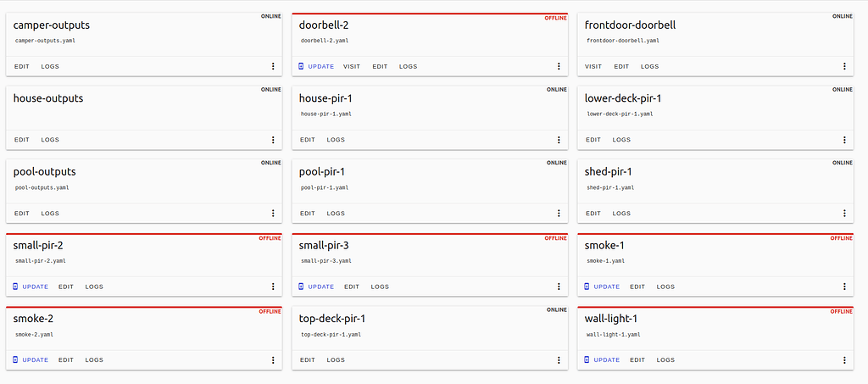
Task: Open the more options menu for pool-pir-1
Action: (559, 214)
